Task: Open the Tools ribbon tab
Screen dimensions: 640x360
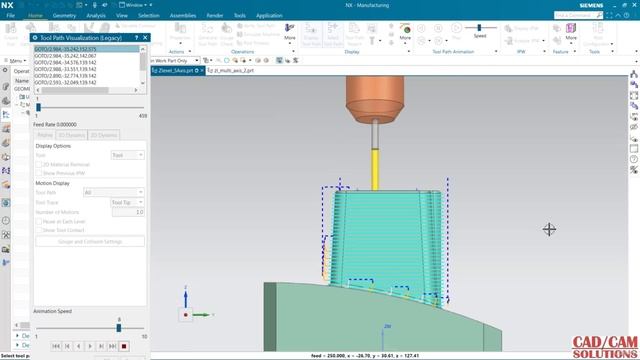Action: coord(240,16)
